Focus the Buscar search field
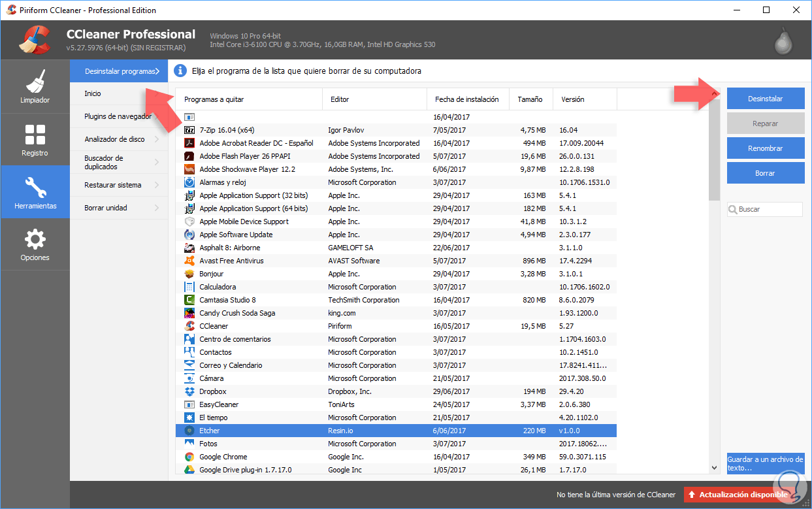Image resolution: width=812 pixels, height=509 pixels. (765, 209)
